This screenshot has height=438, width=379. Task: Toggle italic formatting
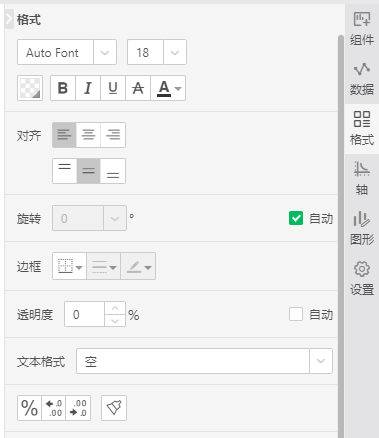coord(88,88)
